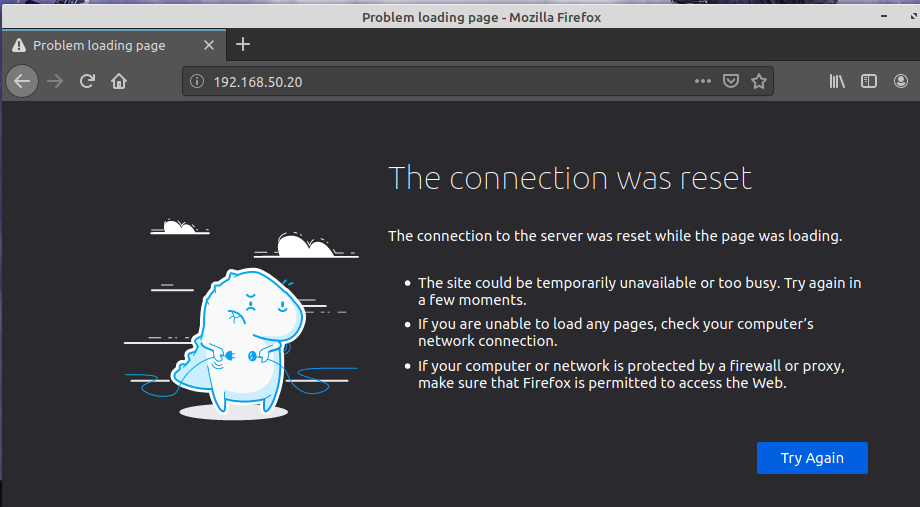920x507 pixels.
Task: Bookmark this page with the star
Action: pyautogui.click(x=759, y=81)
